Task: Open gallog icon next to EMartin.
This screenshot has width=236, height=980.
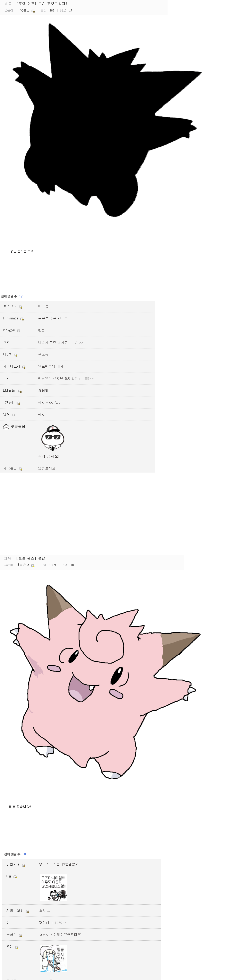Action: pos(20,391)
